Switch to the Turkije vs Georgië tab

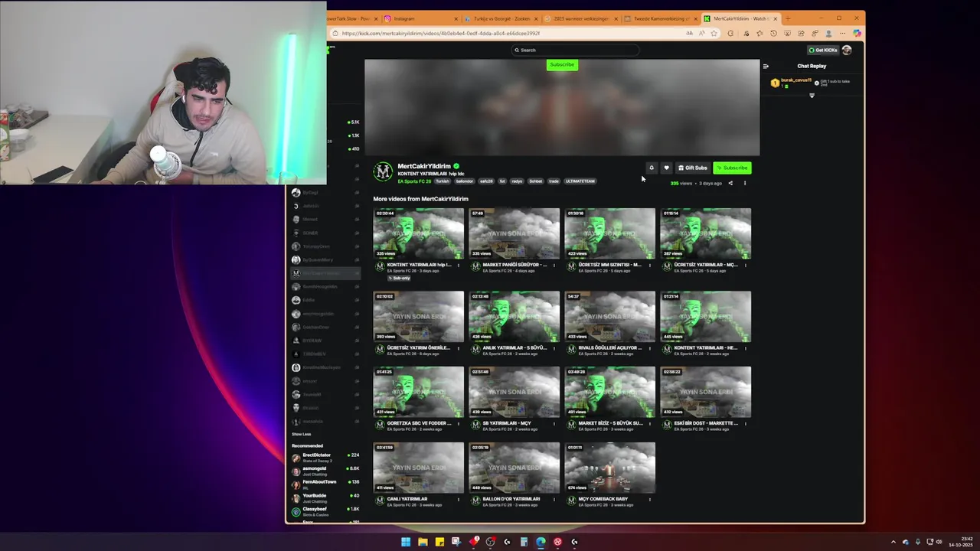click(501, 18)
